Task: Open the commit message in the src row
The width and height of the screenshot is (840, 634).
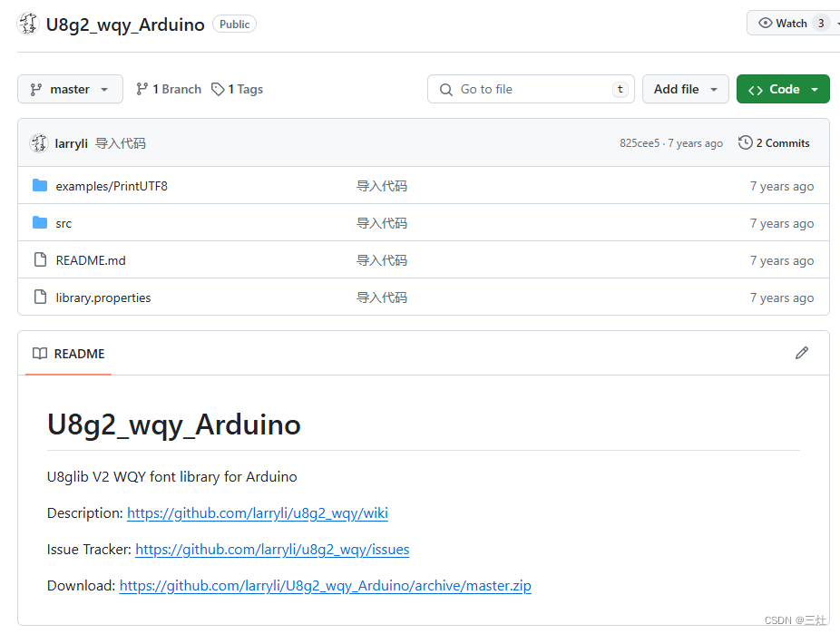Action: click(x=382, y=223)
